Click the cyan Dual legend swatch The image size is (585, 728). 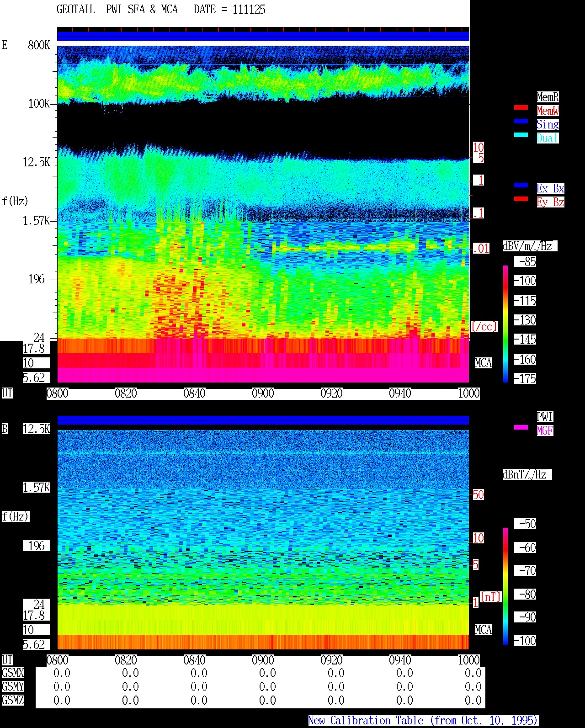521,135
